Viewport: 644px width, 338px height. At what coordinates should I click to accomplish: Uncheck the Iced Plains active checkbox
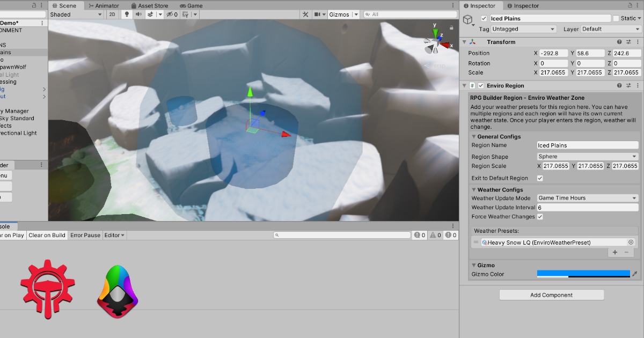pos(484,18)
